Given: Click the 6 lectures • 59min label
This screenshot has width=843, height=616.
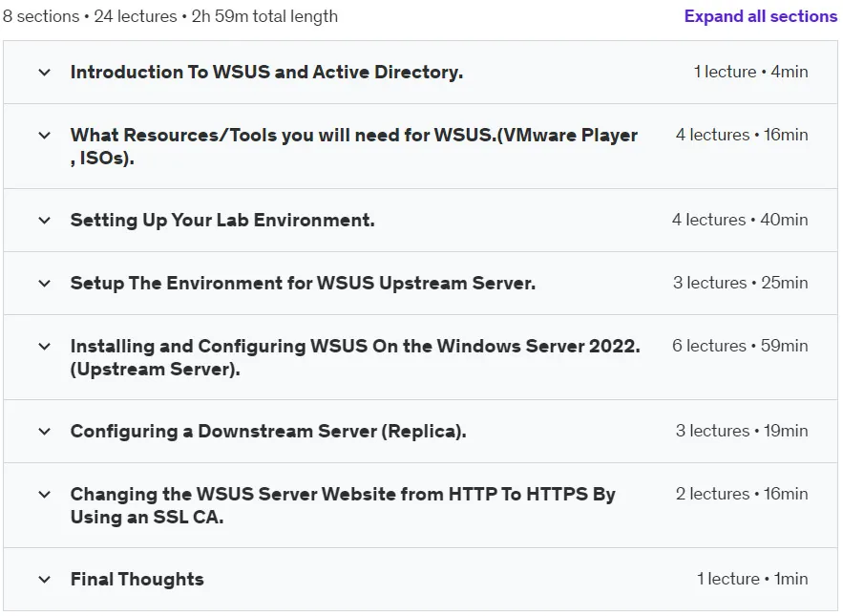Looking at the screenshot, I should point(740,346).
